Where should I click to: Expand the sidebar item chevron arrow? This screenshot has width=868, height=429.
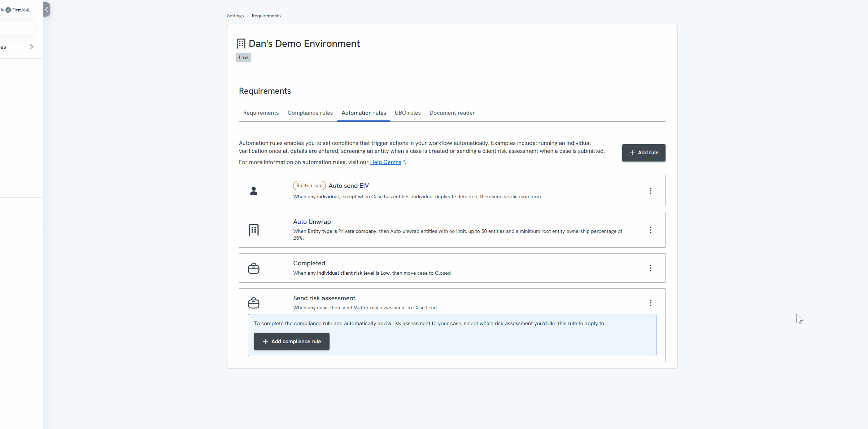pos(31,47)
